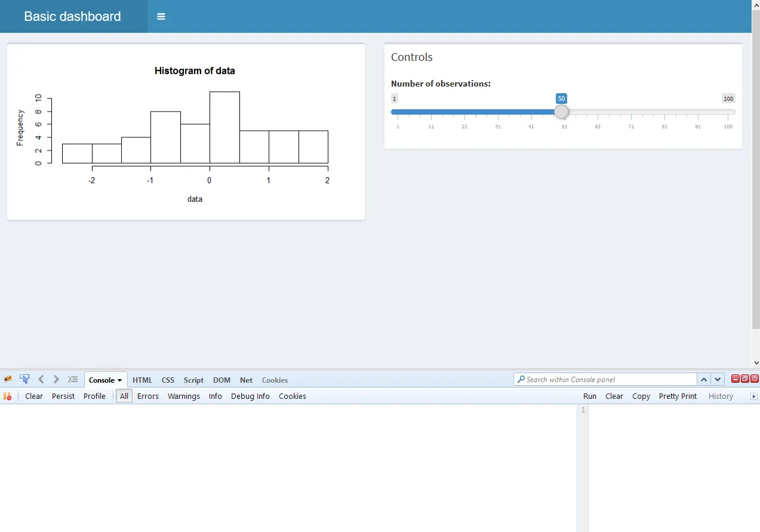
Task: Focus the Search within Console panel field
Action: point(605,379)
